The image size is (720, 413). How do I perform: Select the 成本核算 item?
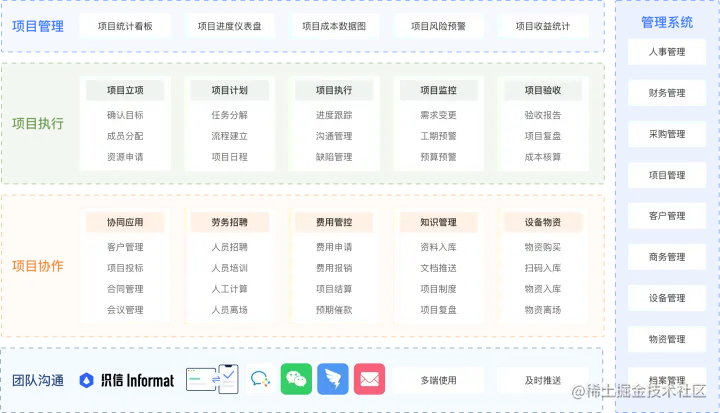tap(543, 157)
